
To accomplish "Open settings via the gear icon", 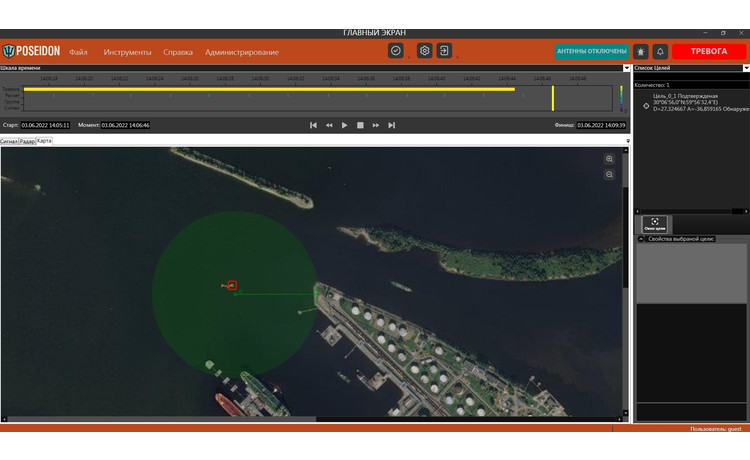I will point(424,51).
